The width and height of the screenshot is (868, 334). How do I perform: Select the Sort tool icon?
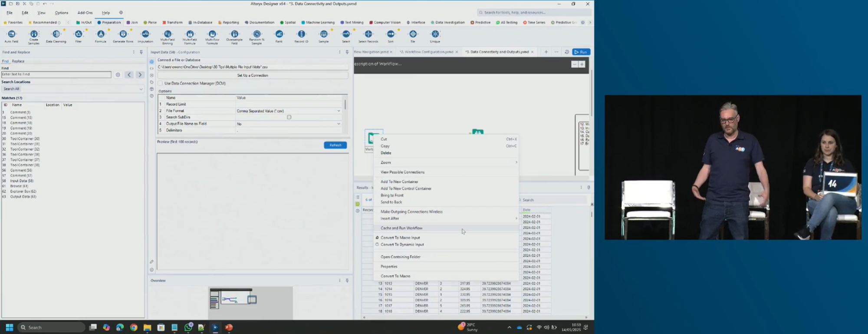point(391,34)
